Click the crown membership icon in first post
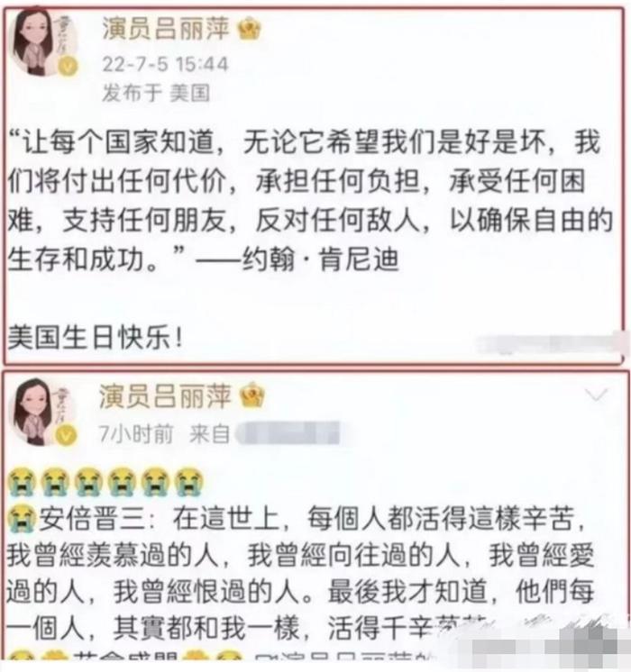 [249, 29]
